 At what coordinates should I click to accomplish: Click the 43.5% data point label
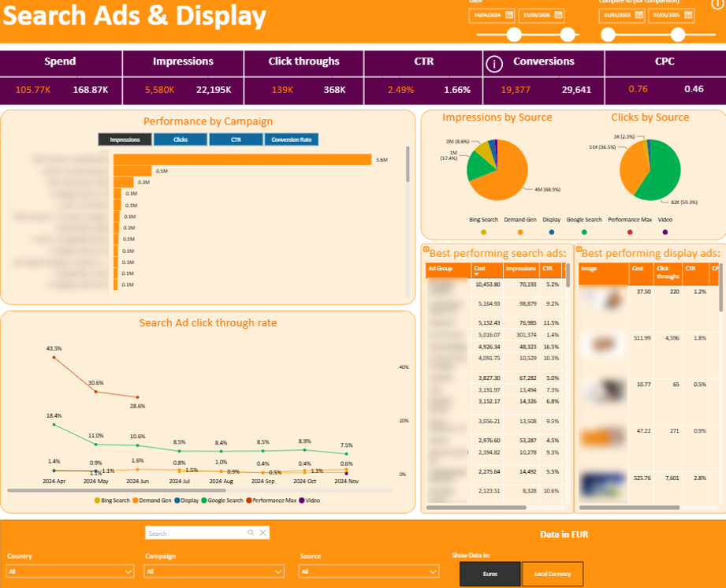click(x=54, y=348)
